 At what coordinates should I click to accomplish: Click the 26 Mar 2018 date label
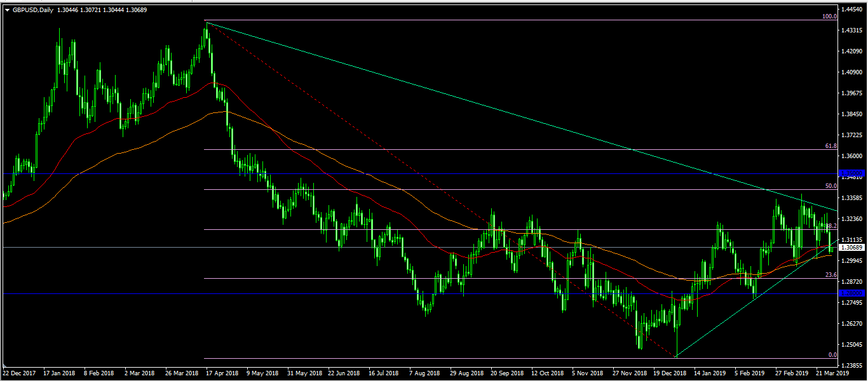tap(182, 373)
